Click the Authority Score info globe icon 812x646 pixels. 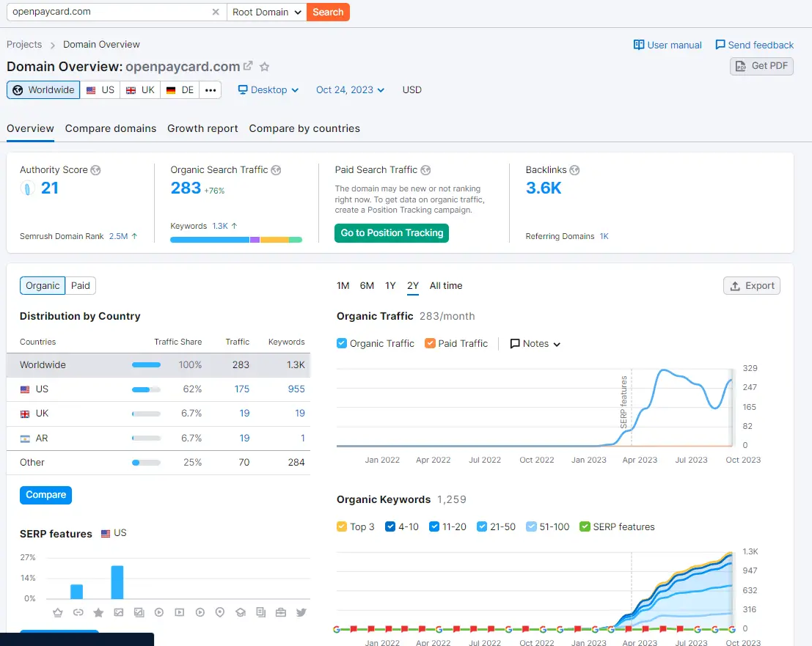(96, 170)
